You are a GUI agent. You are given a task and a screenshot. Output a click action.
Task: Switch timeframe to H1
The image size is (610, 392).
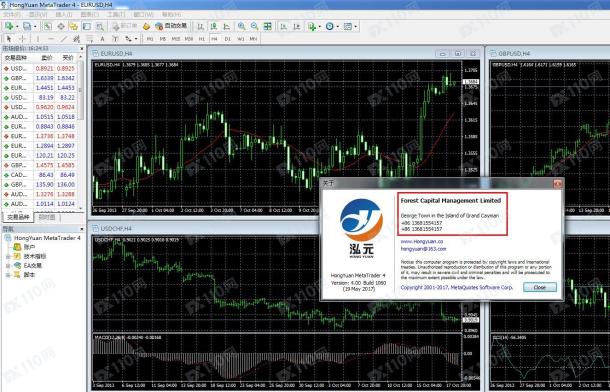tap(202, 39)
